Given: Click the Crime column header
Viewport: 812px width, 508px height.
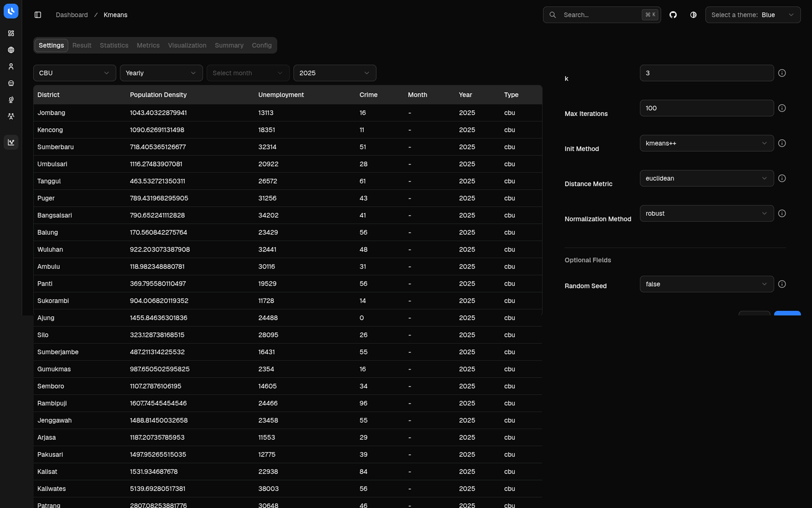Looking at the screenshot, I should click(x=368, y=95).
